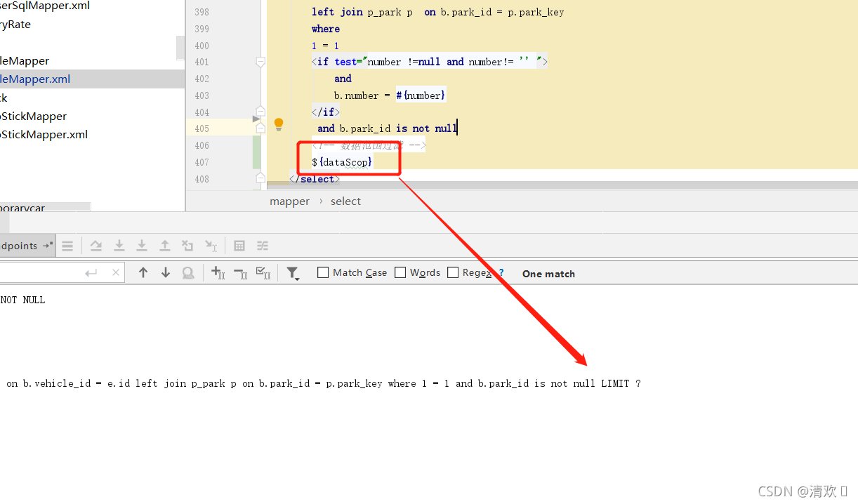Open the Evaluate Expression calculator icon
This screenshot has width=858, height=504.
point(239,246)
